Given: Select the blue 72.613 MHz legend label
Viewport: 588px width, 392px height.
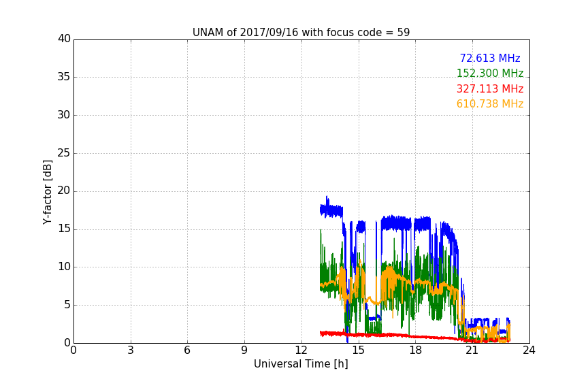Looking at the screenshot, I should [490, 58].
